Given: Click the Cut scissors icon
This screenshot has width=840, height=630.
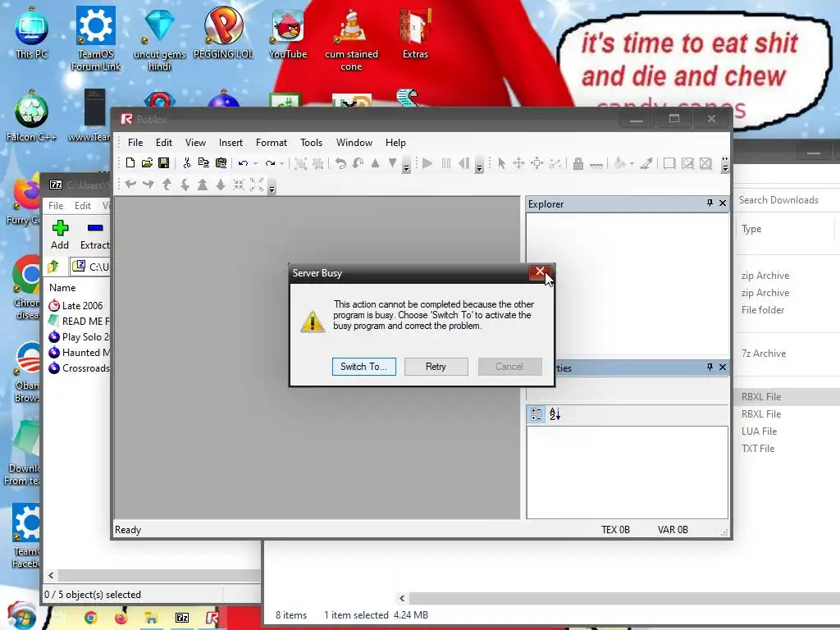Looking at the screenshot, I should (x=187, y=163).
